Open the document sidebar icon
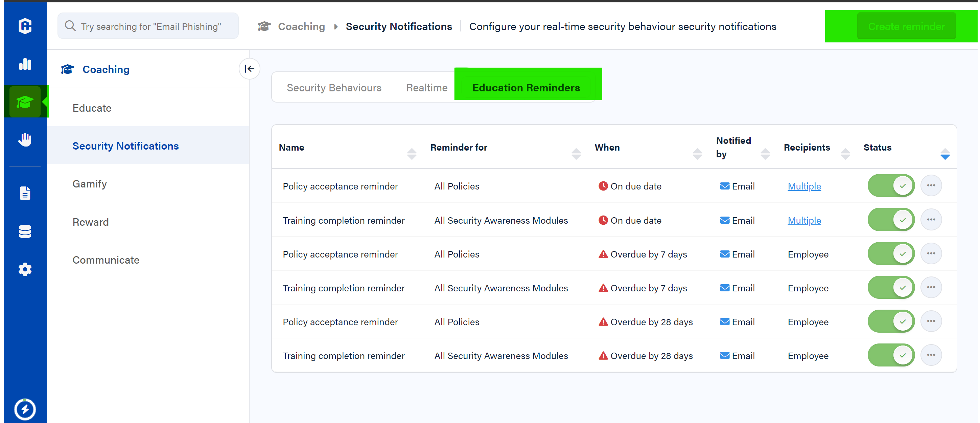This screenshot has height=423, width=980. 25,193
